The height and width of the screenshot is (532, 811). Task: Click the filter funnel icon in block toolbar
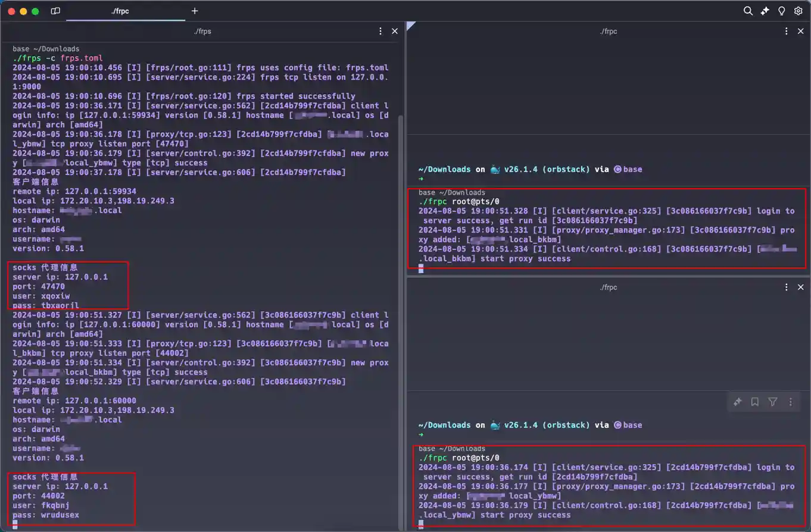click(x=772, y=402)
